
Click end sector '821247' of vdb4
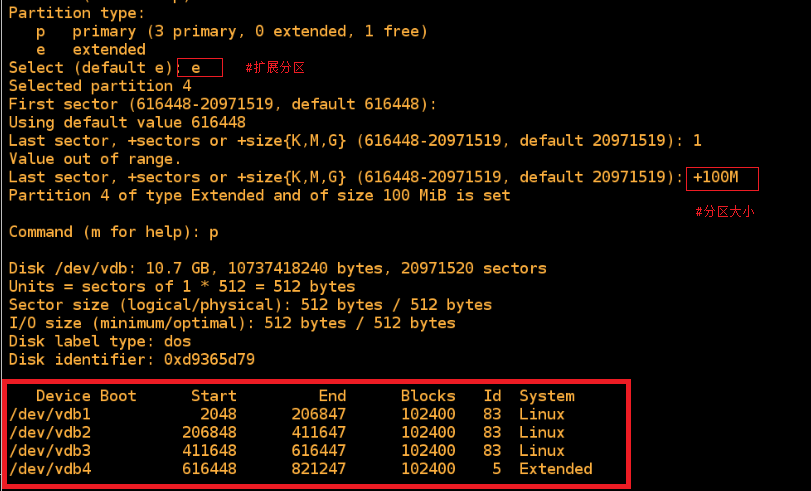[319, 469]
